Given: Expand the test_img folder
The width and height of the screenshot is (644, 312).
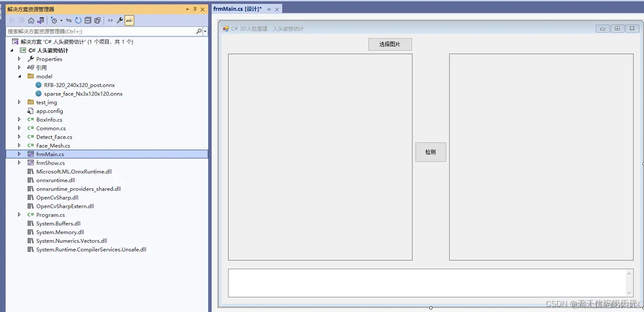Looking at the screenshot, I should pos(19,102).
